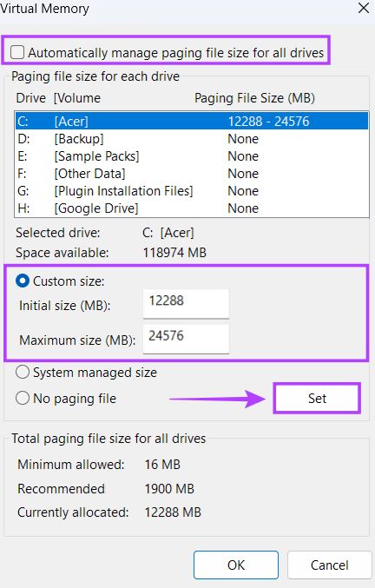375x588 pixels.
Task: Cancel the Virtual Memory dialog
Action: pos(329,565)
